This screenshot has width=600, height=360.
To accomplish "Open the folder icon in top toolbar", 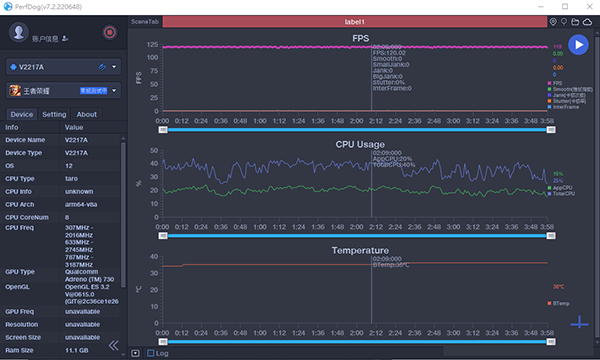I will (575, 22).
